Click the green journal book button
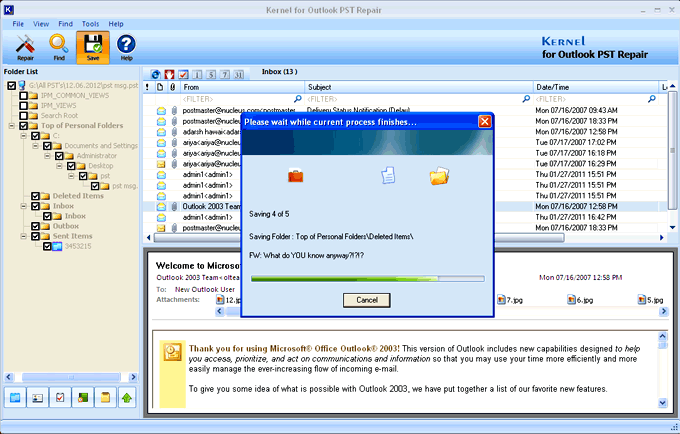The image size is (680, 434). click(x=83, y=397)
